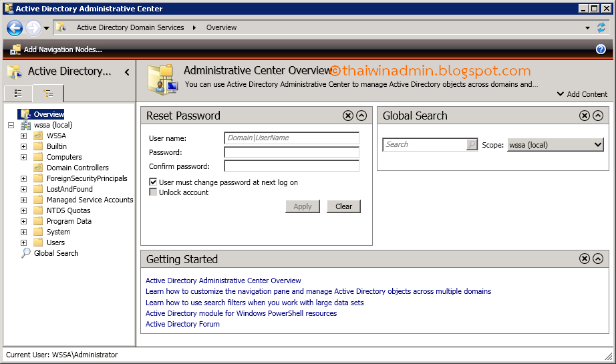Click the System folder icon
The width and height of the screenshot is (616, 364).
pyautogui.click(x=38, y=232)
